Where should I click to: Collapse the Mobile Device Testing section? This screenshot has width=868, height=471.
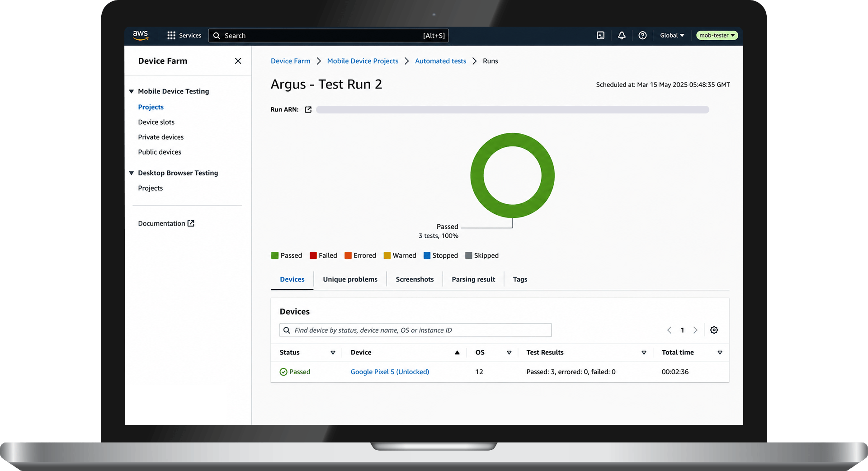[132, 91]
